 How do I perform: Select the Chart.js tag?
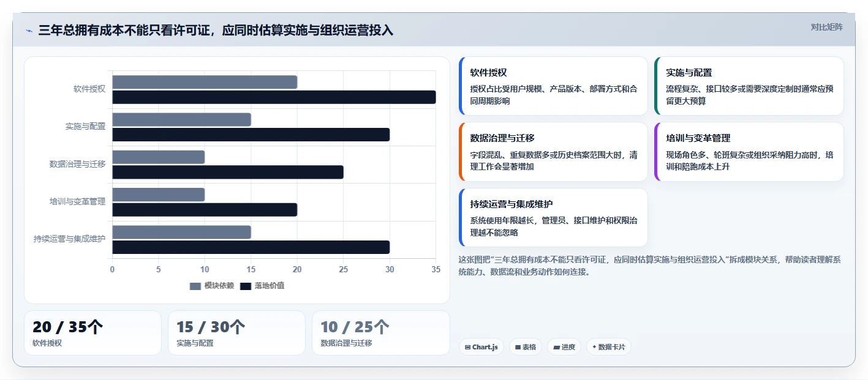481,347
